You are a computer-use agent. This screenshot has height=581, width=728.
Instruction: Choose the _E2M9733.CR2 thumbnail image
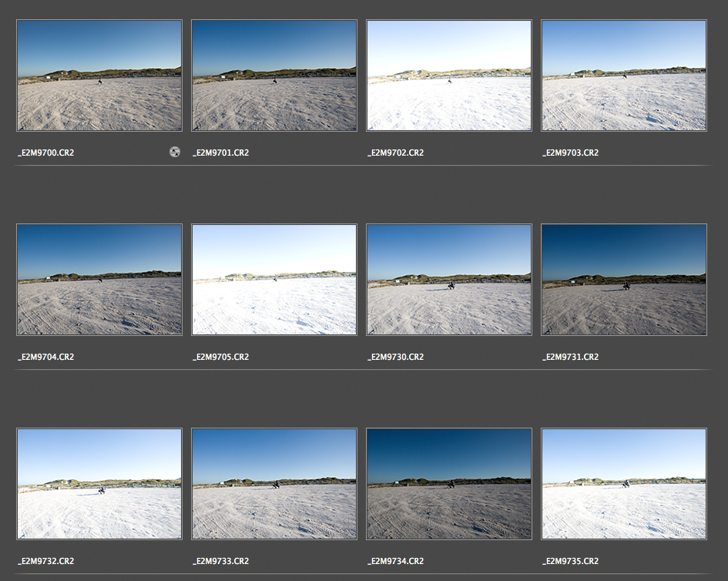pyautogui.click(x=274, y=484)
